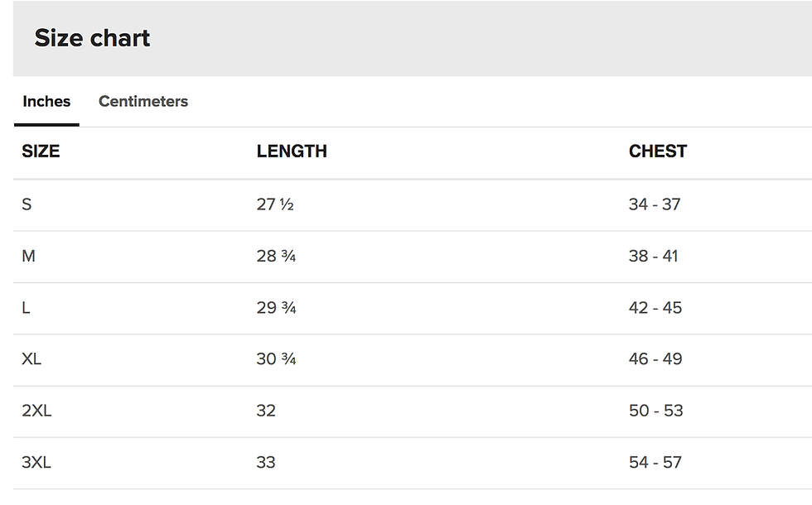Viewport: 812px width, 505px height.
Task: Click the 34 - 37 chest value
Action: pyautogui.click(x=655, y=204)
